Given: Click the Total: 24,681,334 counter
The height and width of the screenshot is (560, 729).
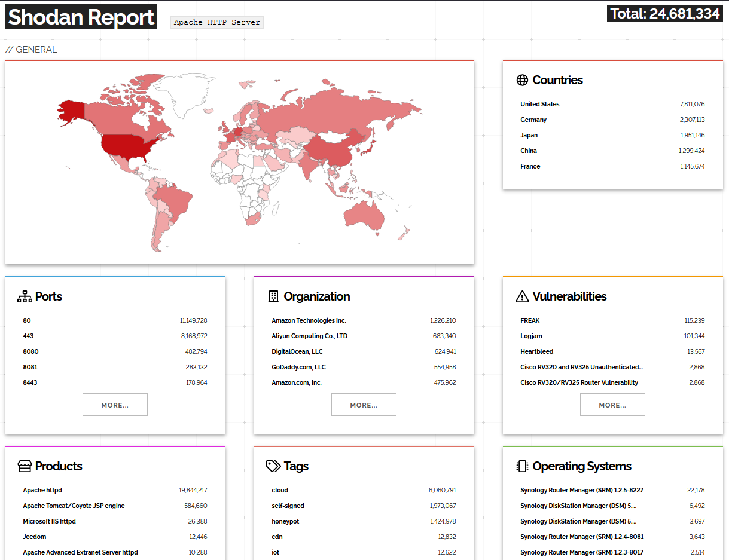Looking at the screenshot, I should (665, 14).
